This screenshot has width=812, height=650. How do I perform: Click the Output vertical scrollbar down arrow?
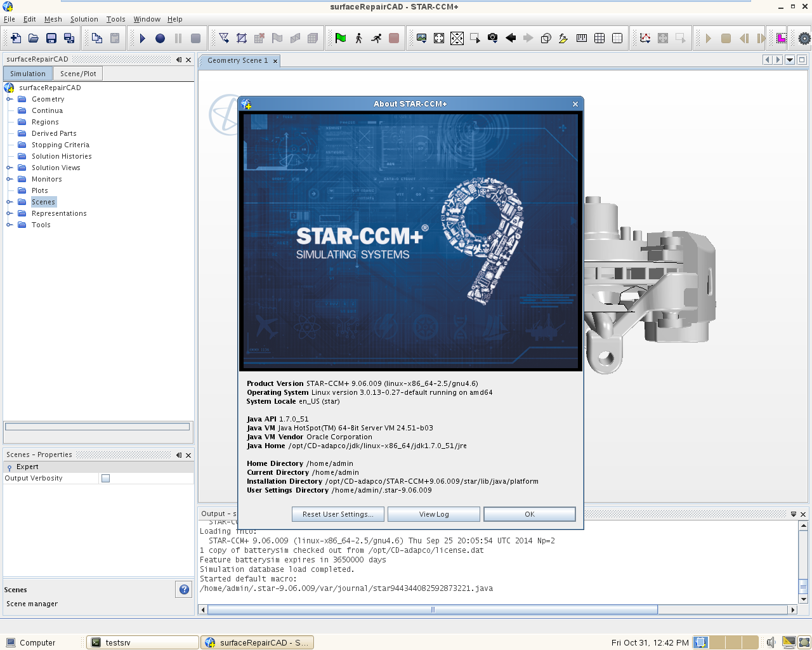[803, 599]
